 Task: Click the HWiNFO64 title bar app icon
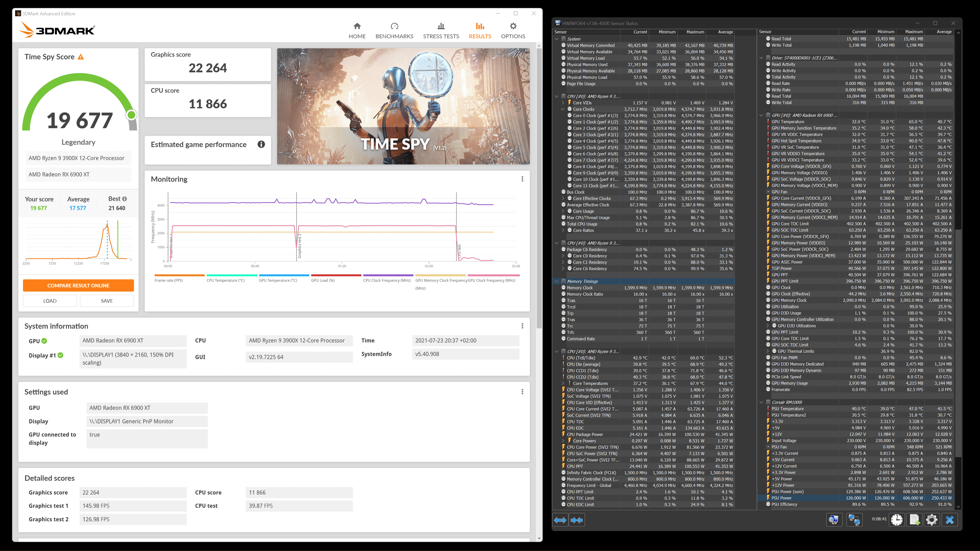click(557, 23)
